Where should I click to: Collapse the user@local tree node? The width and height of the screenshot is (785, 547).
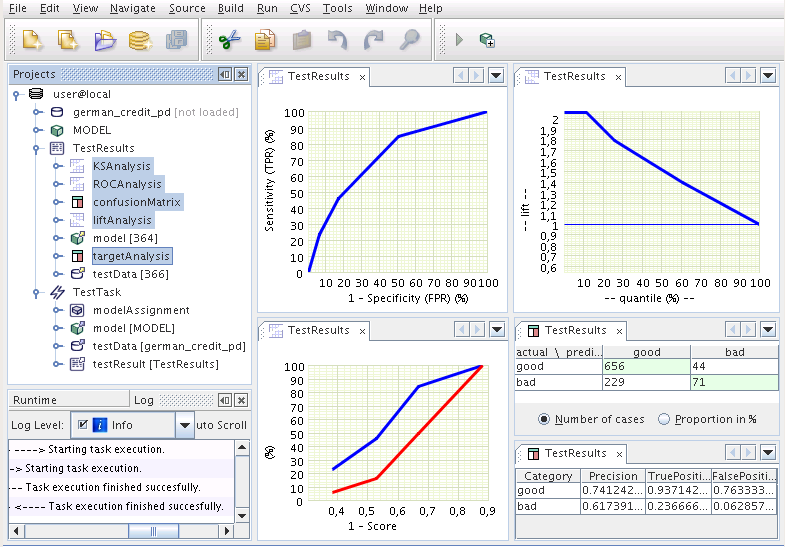tap(17, 95)
